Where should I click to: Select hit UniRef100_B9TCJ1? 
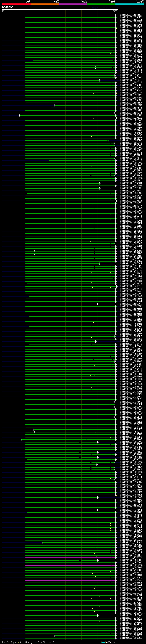point(131,625)
